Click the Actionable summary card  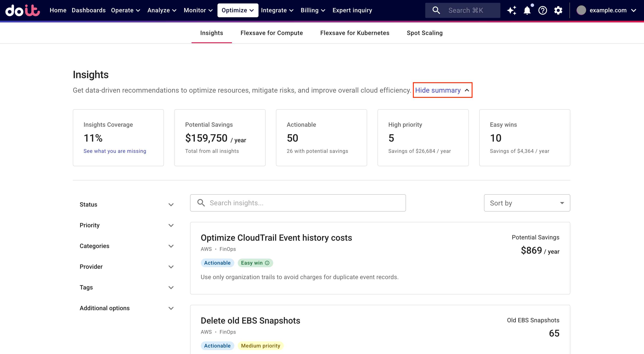[x=321, y=138]
